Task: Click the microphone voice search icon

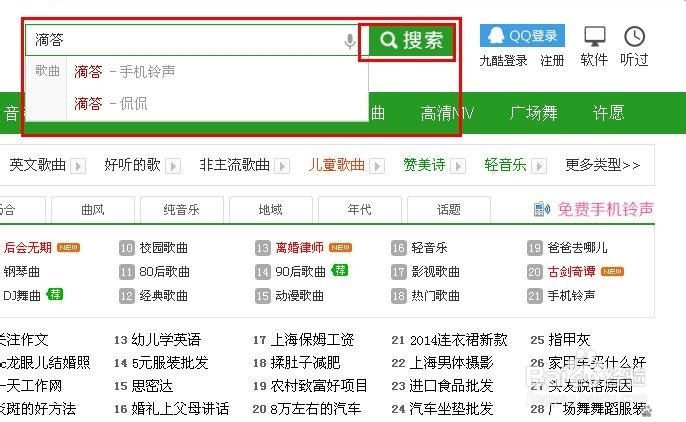Action: tap(350, 41)
